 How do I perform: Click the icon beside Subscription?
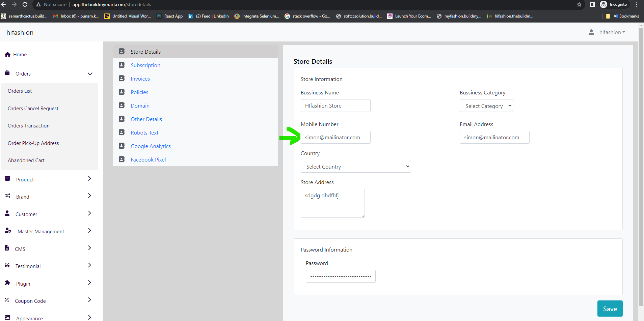coord(122,65)
